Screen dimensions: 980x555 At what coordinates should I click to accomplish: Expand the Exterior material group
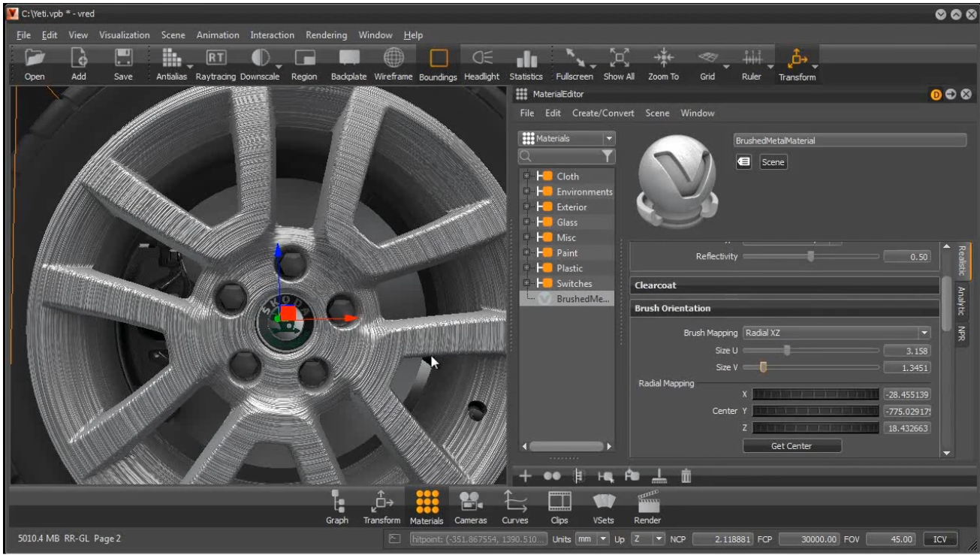[x=526, y=207]
